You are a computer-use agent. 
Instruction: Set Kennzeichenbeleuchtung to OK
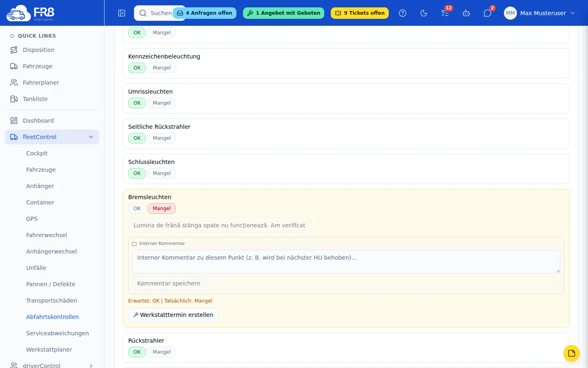click(137, 68)
